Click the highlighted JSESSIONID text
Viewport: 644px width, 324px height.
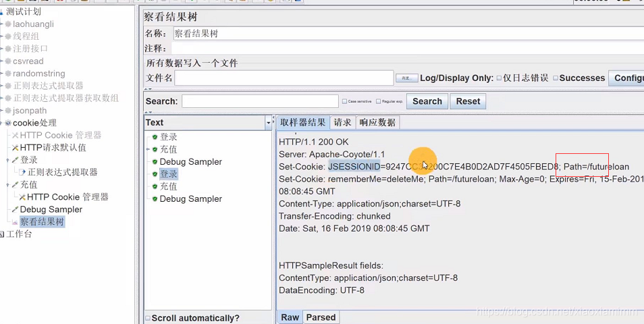[x=354, y=167]
